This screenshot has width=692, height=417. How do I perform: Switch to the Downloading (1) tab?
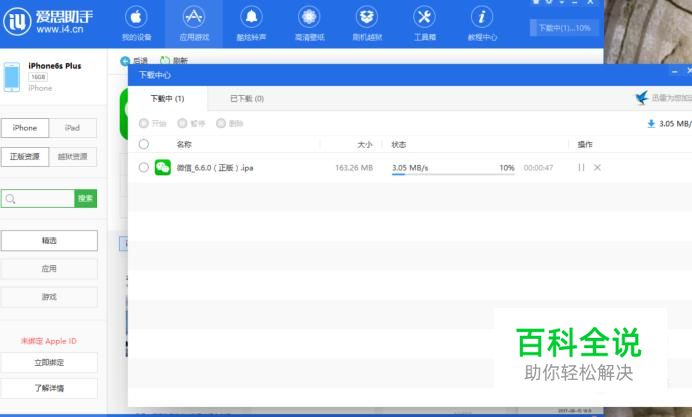pos(167,99)
